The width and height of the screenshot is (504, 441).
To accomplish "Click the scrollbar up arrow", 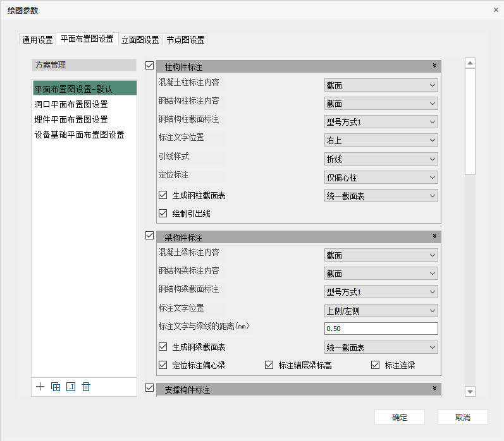I will [x=470, y=63].
